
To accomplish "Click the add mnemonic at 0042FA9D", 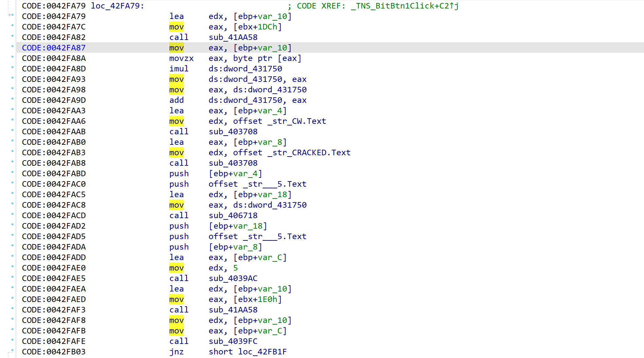I will click(x=176, y=100).
